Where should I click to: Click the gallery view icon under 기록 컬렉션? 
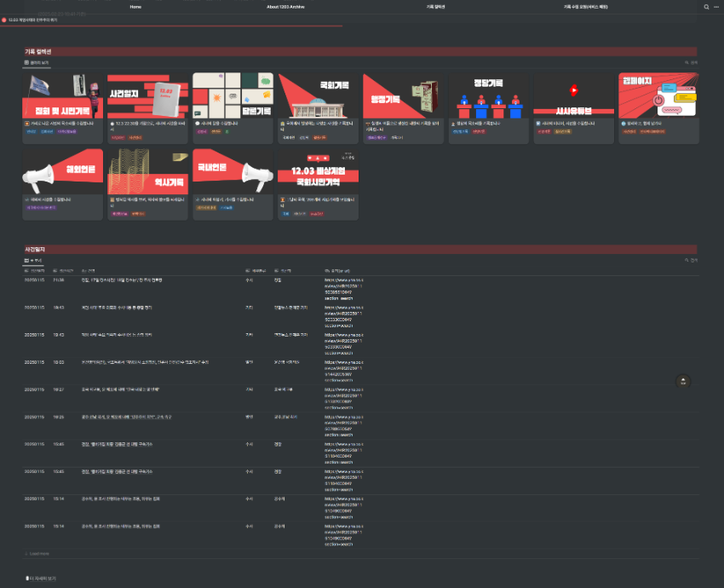[x=27, y=62]
